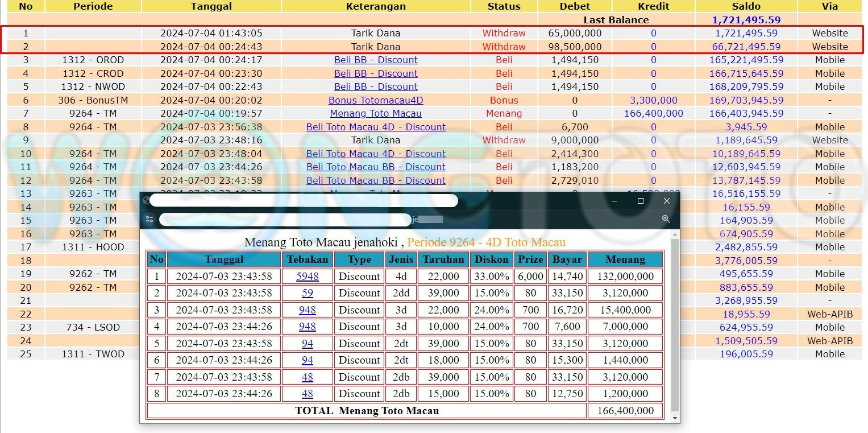Click the popup's vertical scrollbar thumb
This screenshot has width=868, height=433.
pos(675,324)
